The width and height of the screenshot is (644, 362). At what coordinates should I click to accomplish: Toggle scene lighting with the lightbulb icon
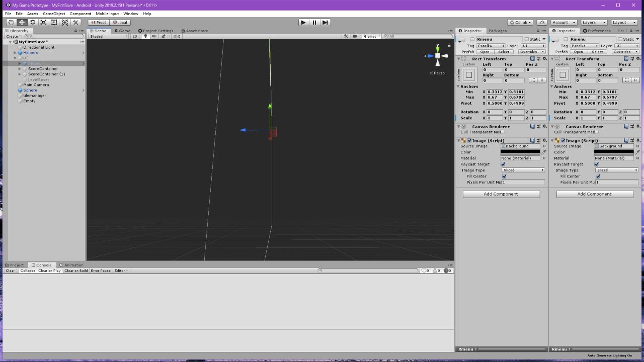[x=146, y=36]
